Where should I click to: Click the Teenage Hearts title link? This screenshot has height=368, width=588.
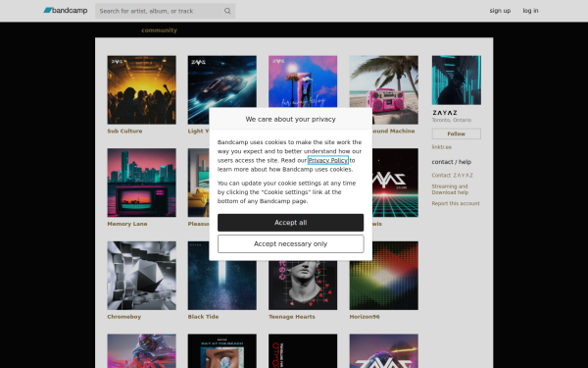[x=292, y=317]
